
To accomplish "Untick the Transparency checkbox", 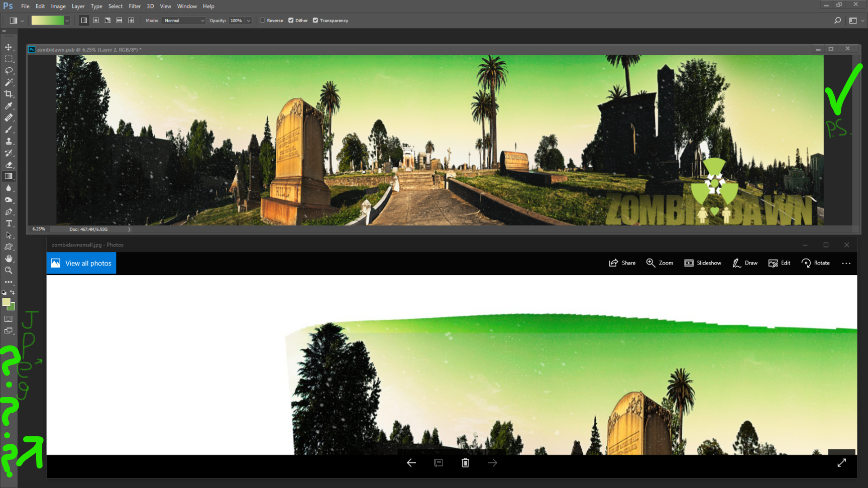I will pyautogui.click(x=315, y=21).
